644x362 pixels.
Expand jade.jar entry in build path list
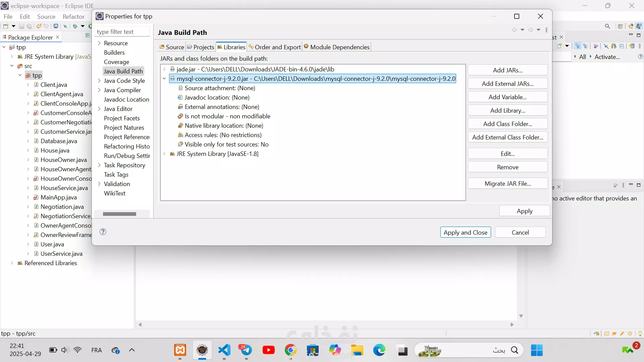[x=164, y=69]
